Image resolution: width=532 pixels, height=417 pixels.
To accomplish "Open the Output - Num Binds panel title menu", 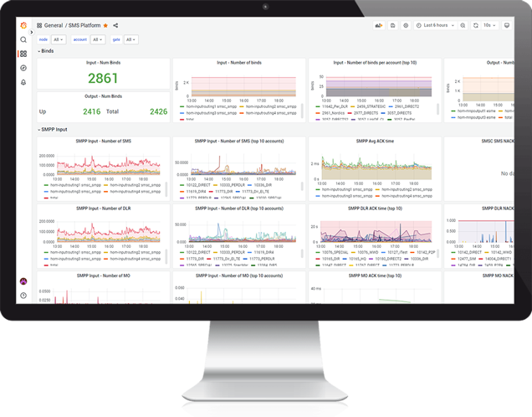I will pyautogui.click(x=103, y=96).
